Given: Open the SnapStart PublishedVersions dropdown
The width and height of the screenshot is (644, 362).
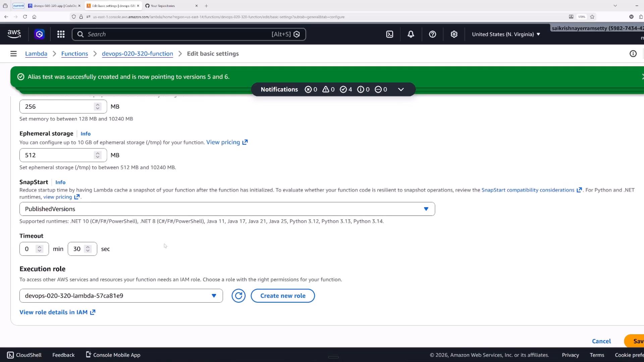Looking at the screenshot, I should pos(227,209).
